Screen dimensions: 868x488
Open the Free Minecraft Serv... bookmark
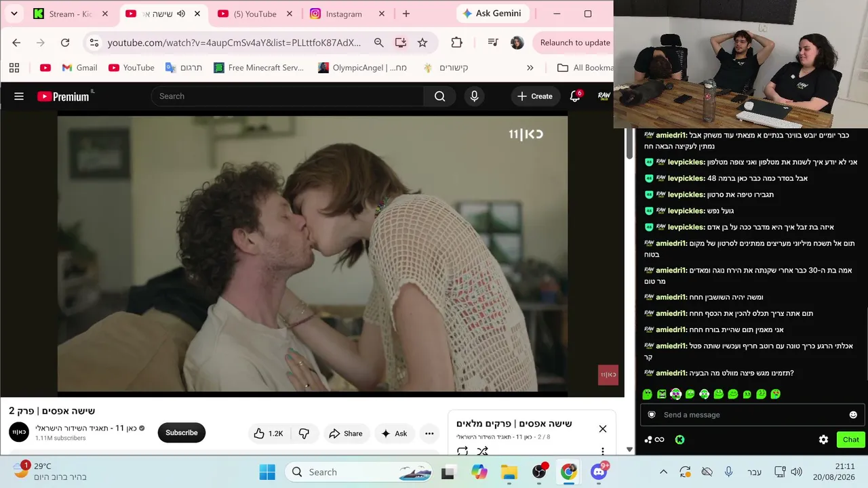(258, 68)
